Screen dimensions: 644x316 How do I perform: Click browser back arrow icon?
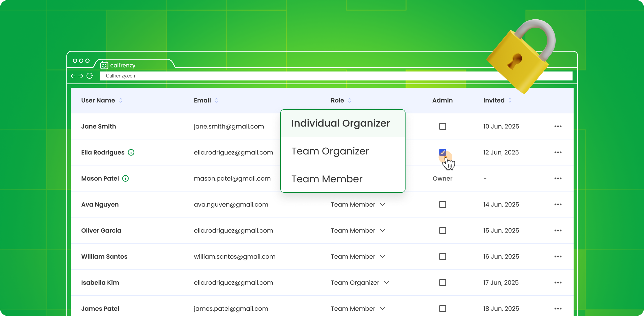click(73, 76)
